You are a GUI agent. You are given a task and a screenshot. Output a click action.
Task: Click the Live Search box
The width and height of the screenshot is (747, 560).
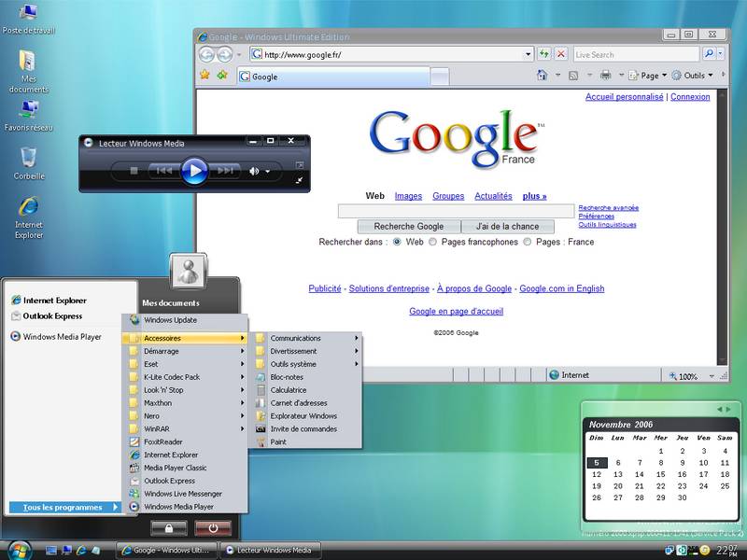point(637,54)
